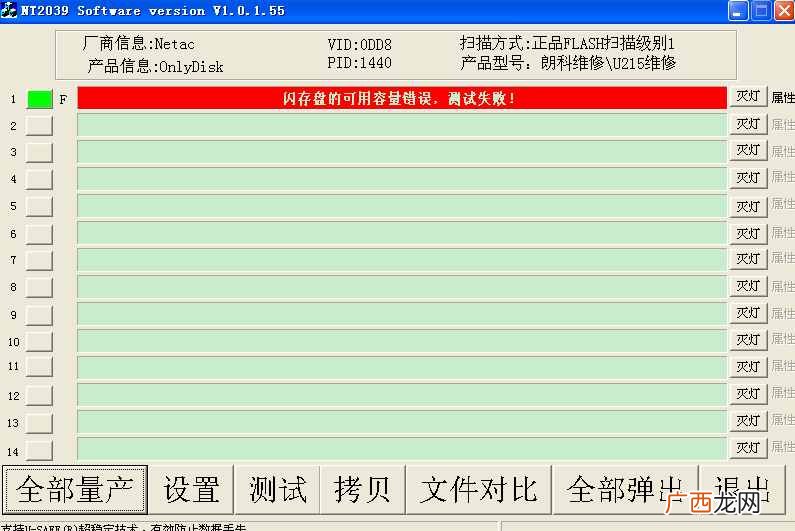Click 灭灯 button for row 10
This screenshot has width=795, height=531.
tap(748, 340)
